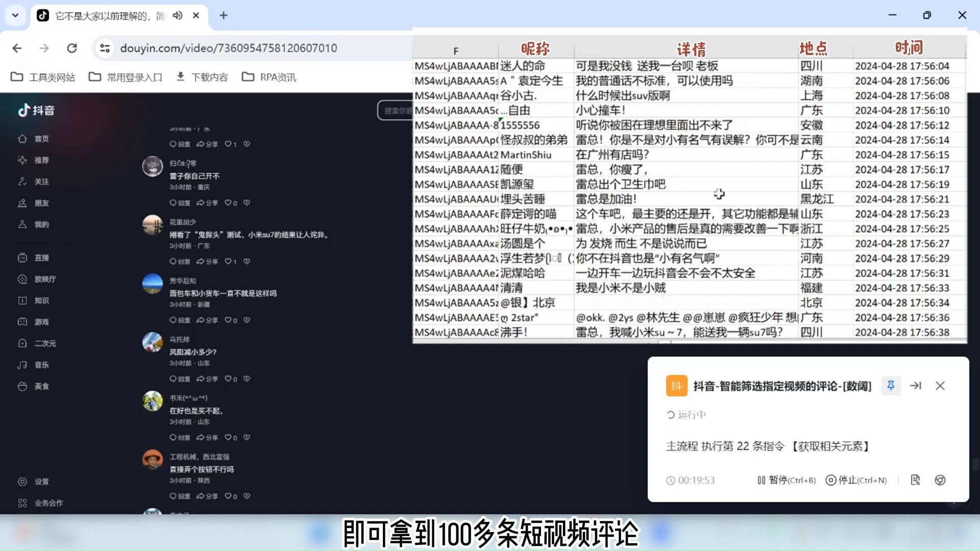Dislike comment 风阻减小多少?
The image size is (980, 551).
tap(247, 379)
